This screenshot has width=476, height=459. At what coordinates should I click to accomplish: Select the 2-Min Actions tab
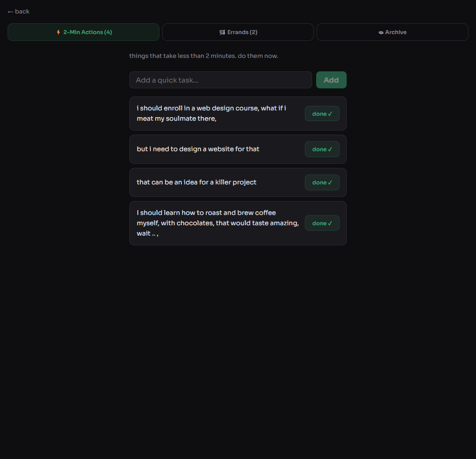(84, 32)
